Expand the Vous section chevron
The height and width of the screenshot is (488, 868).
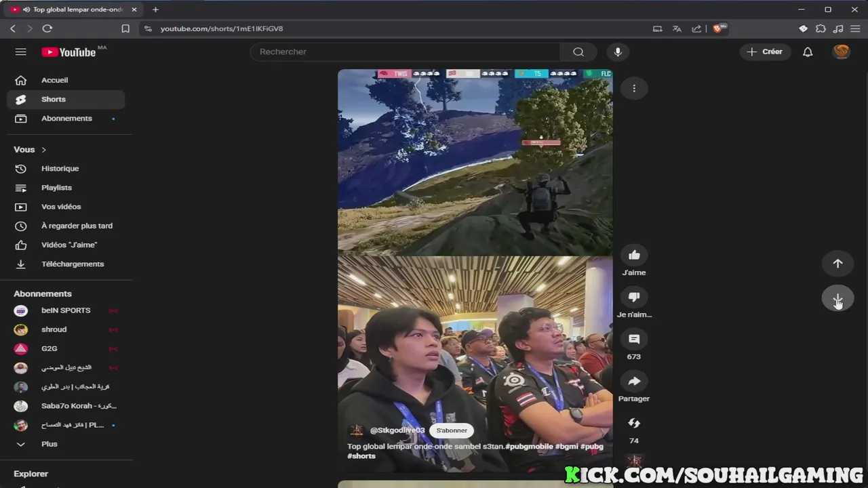[44, 150]
